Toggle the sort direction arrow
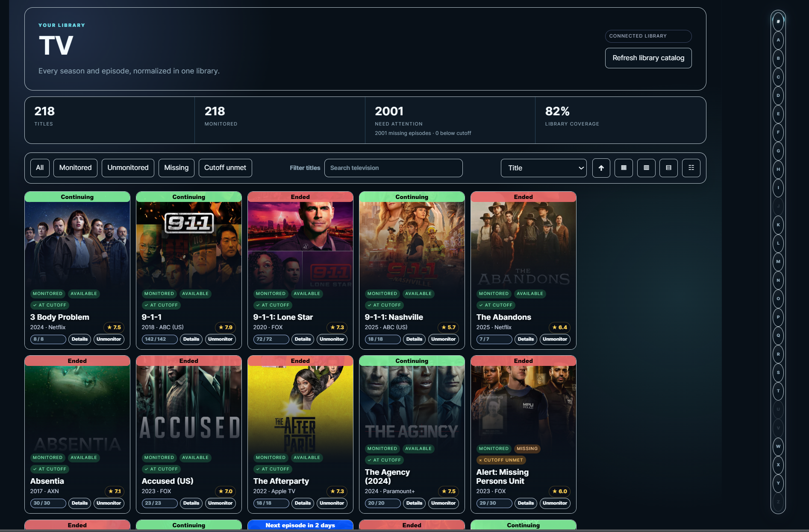Viewport: 809px width, 532px height. click(601, 168)
